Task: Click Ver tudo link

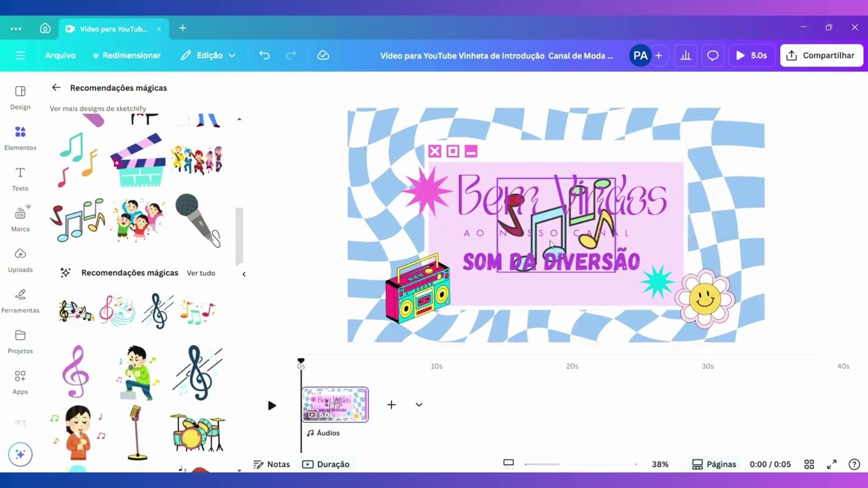Action: [x=201, y=273]
